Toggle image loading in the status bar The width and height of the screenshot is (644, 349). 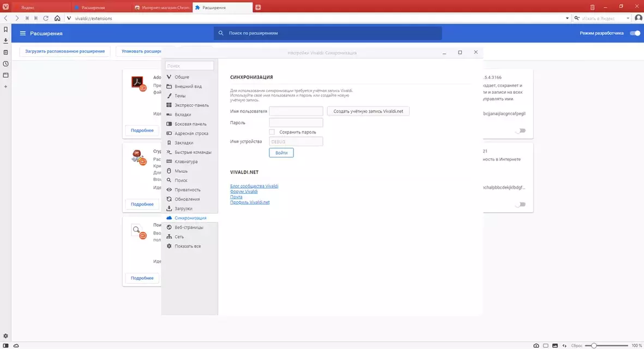click(555, 346)
